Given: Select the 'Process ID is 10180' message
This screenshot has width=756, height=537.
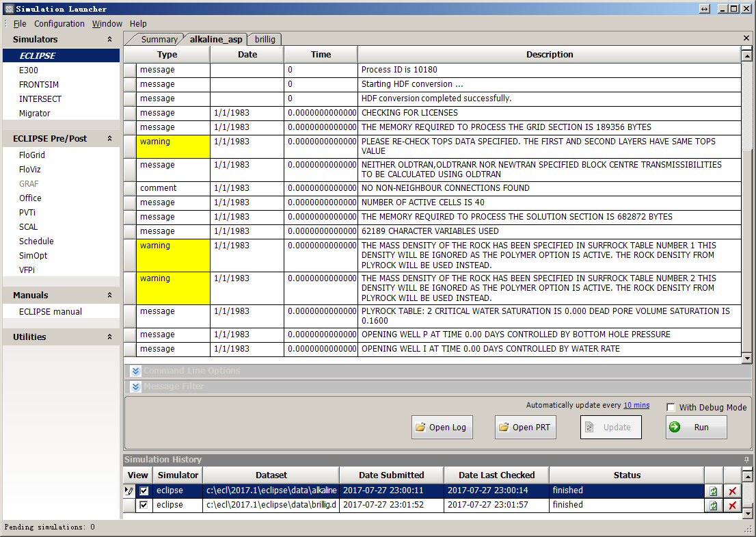Looking at the screenshot, I should pyautogui.click(x=433, y=70).
